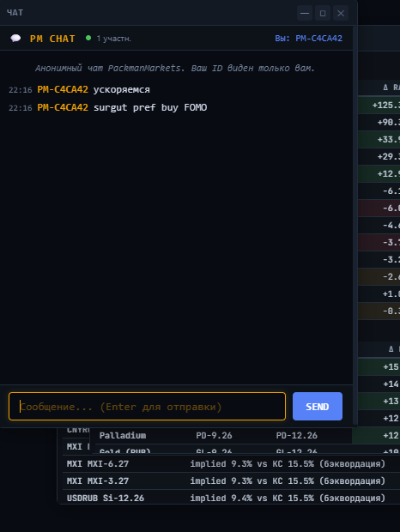400x532 pixels.
Task: Click the -2 value in background table
Action: (391, 277)
